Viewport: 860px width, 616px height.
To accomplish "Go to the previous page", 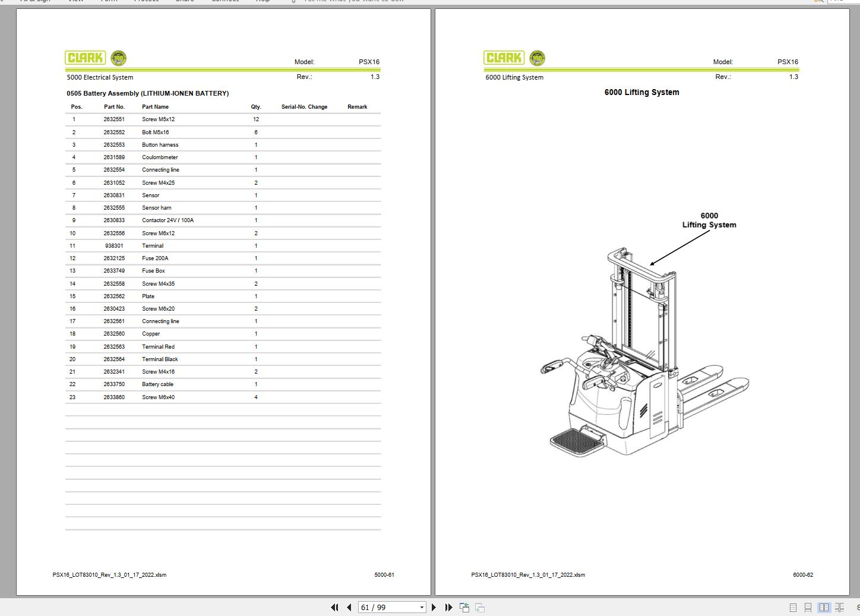I will coord(349,607).
